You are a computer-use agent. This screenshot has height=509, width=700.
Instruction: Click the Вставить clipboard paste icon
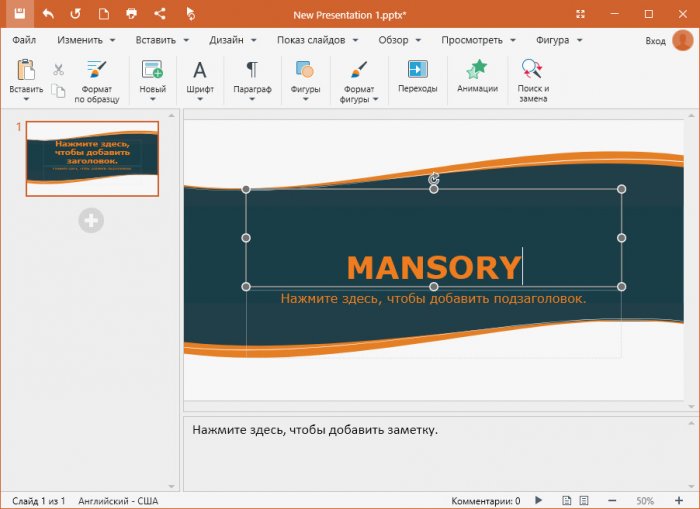click(x=26, y=71)
